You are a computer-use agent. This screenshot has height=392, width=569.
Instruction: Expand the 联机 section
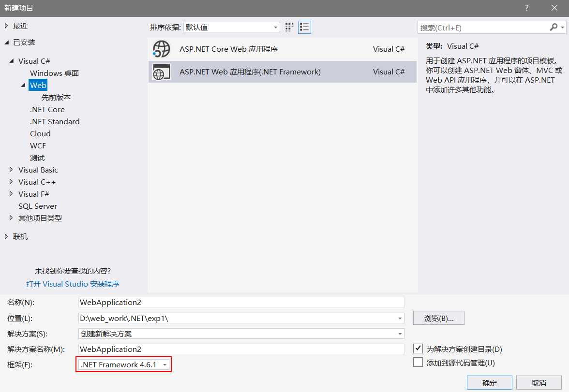click(6, 236)
